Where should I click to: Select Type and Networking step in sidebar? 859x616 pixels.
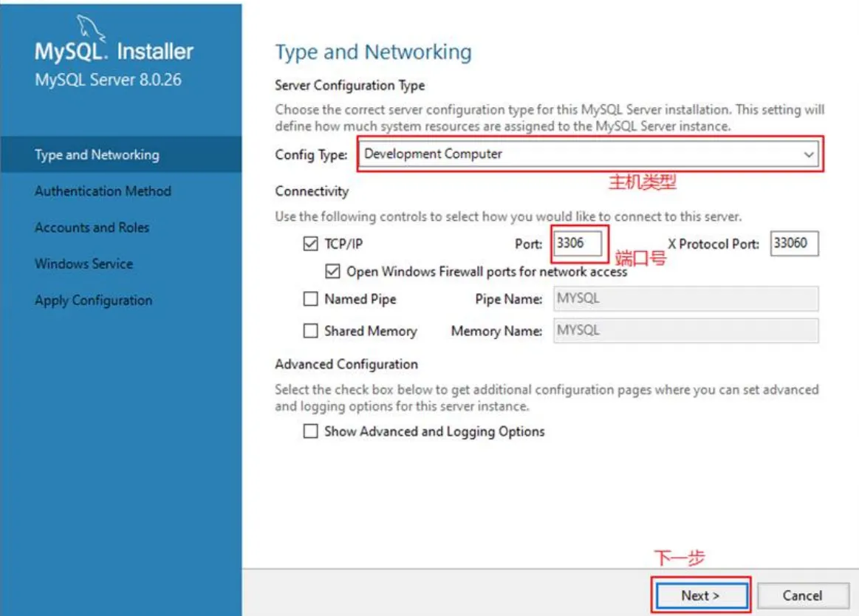point(120,154)
